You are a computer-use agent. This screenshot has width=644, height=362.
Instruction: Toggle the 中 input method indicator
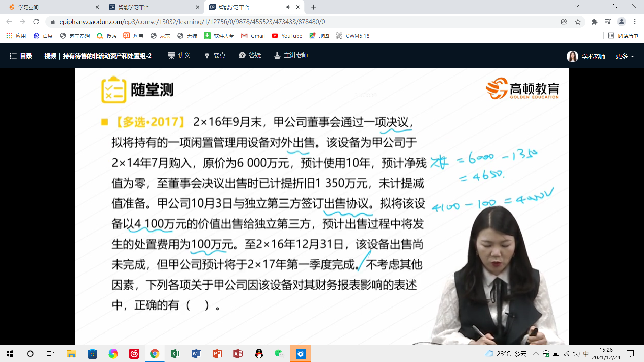coord(586,354)
